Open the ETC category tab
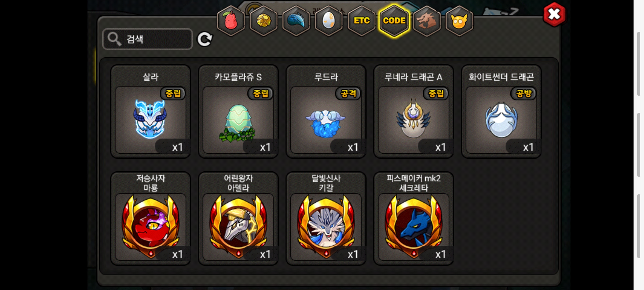This screenshot has height=290, width=644. click(x=361, y=21)
